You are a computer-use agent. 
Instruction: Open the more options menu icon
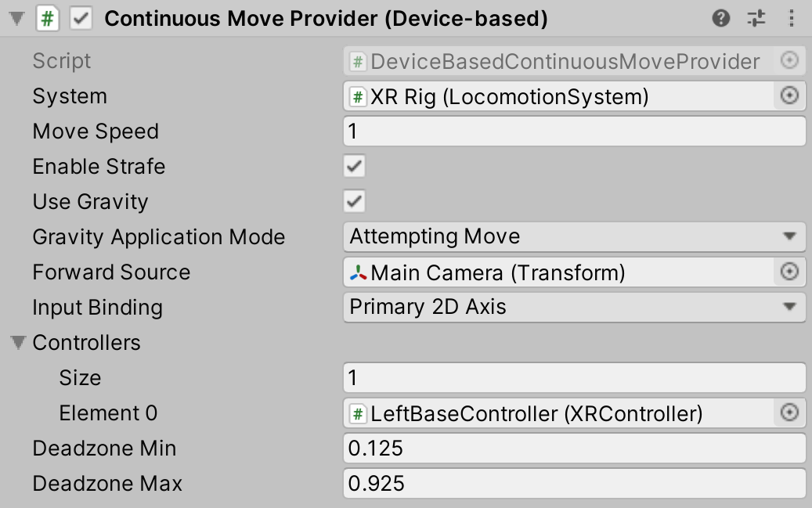[792, 17]
